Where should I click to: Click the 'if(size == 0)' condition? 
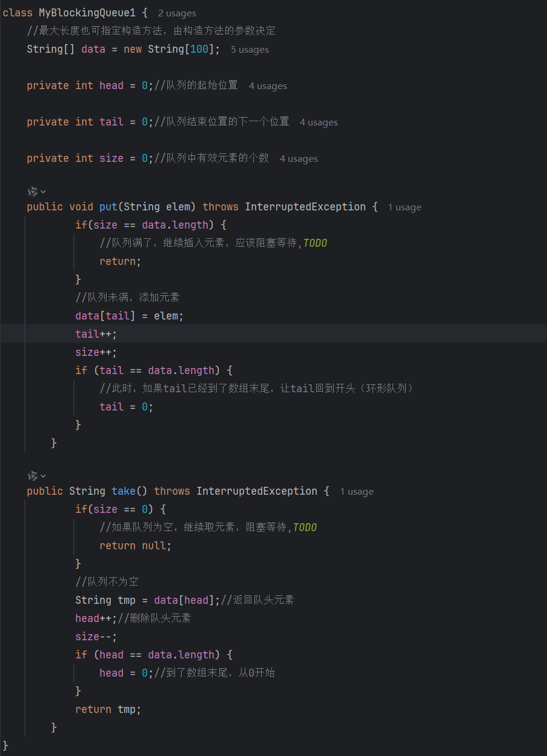point(114,509)
